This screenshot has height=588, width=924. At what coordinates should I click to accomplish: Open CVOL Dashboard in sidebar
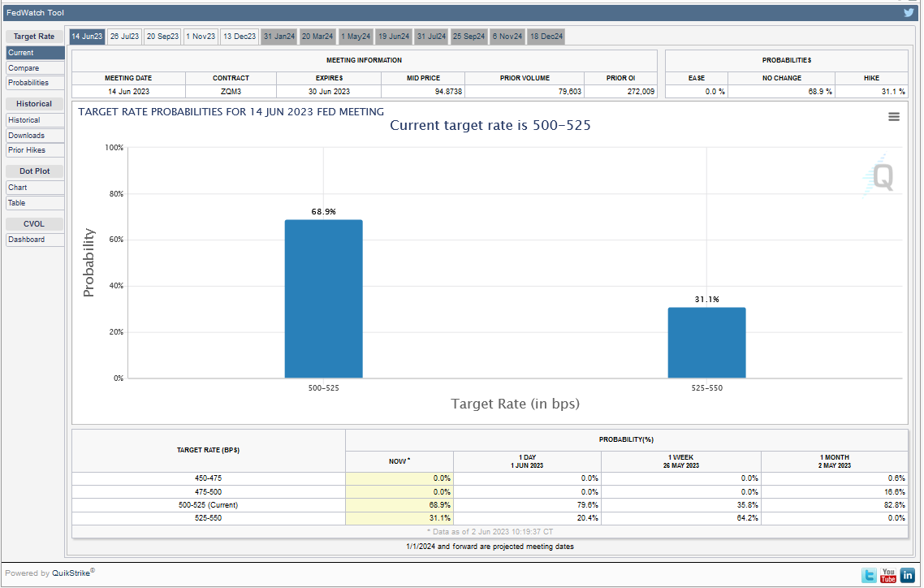pyautogui.click(x=36, y=240)
